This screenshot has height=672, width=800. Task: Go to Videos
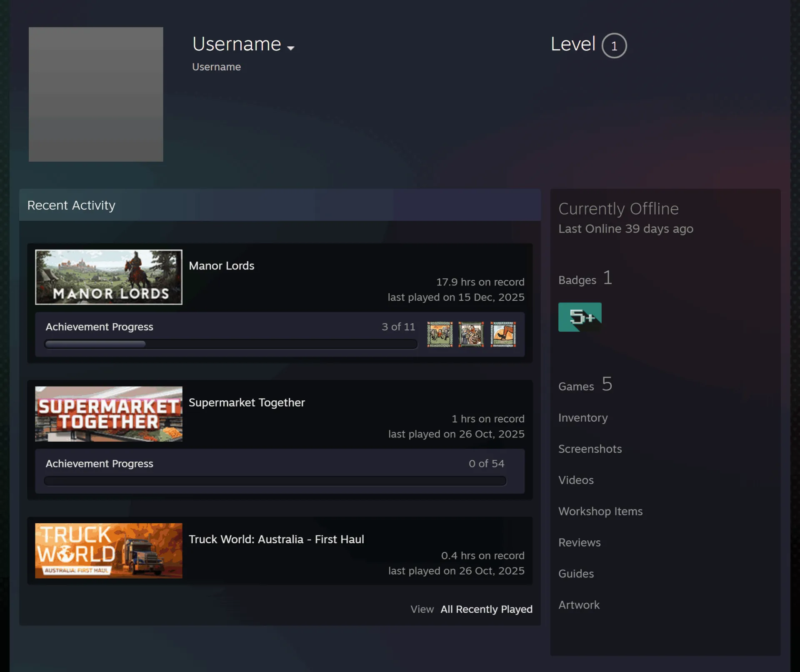576,480
